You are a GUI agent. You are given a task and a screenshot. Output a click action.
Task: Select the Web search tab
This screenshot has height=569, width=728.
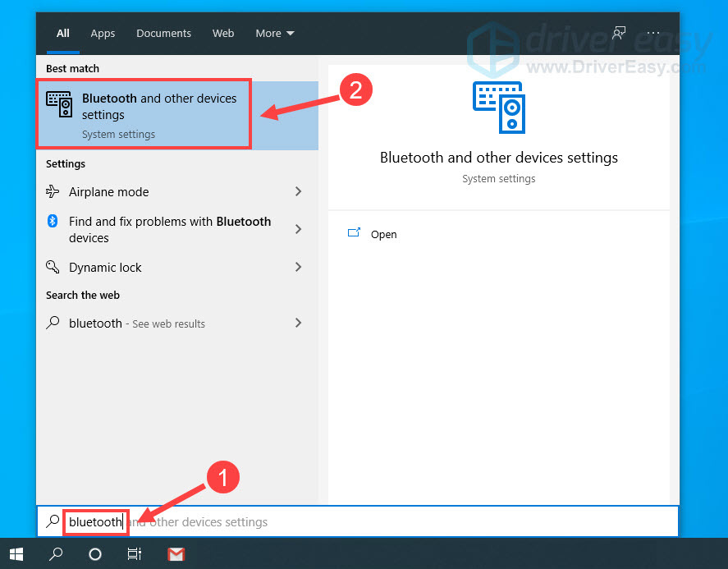[x=223, y=34]
